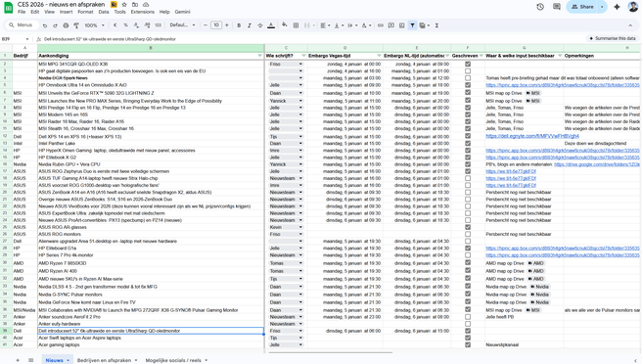
Task: Open the Share options arrow
Action: point(602,7)
